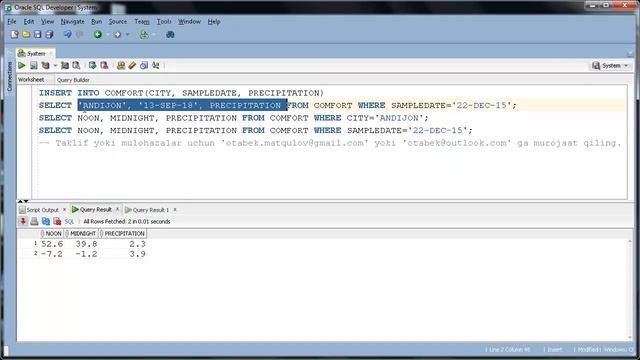The height and width of the screenshot is (360, 640).
Task: Click the Run Script icon
Action: [x=33, y=65]
